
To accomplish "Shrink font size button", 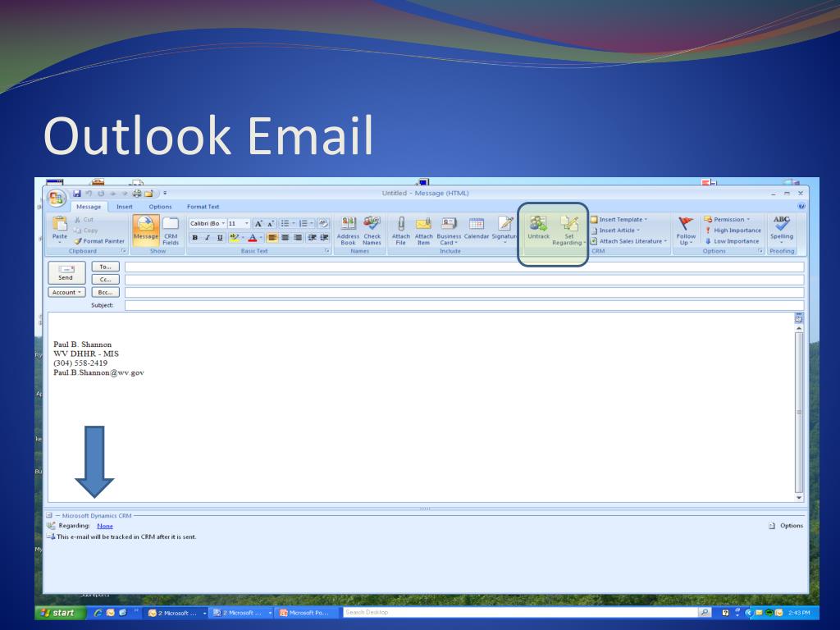I will (x=271, y=223).
